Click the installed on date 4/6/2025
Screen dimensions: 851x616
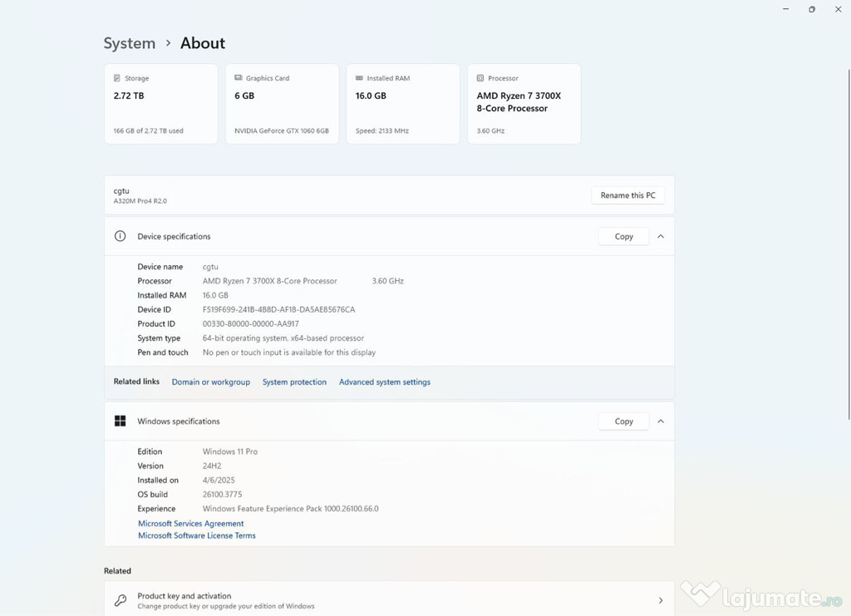[x=219, y=480]
